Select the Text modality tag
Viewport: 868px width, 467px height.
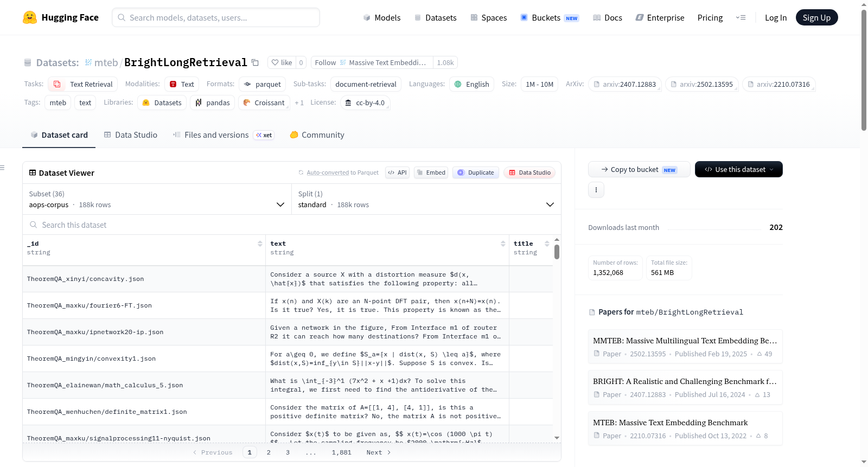coord(182,84)
